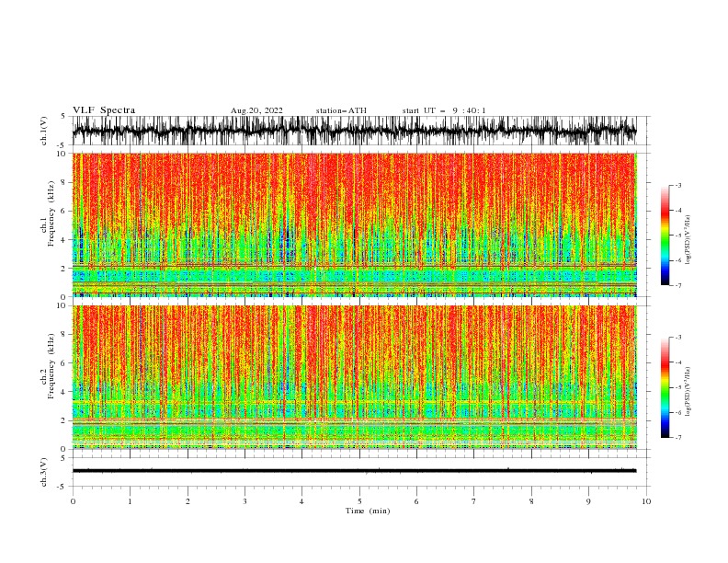Click the "station=ATH" header label
Viewport: 728px width, 563px height.
point(341,110)
